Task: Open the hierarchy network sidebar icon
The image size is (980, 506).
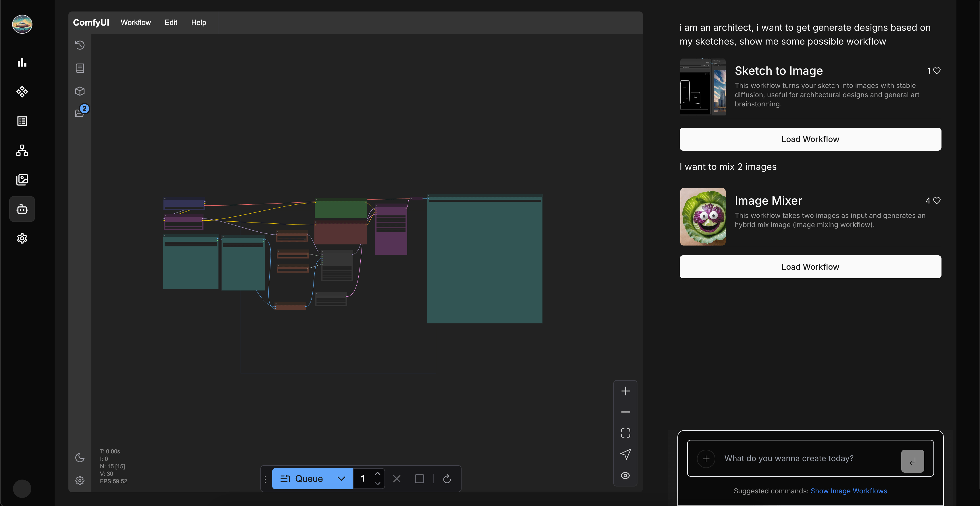Action: (22, 150)
